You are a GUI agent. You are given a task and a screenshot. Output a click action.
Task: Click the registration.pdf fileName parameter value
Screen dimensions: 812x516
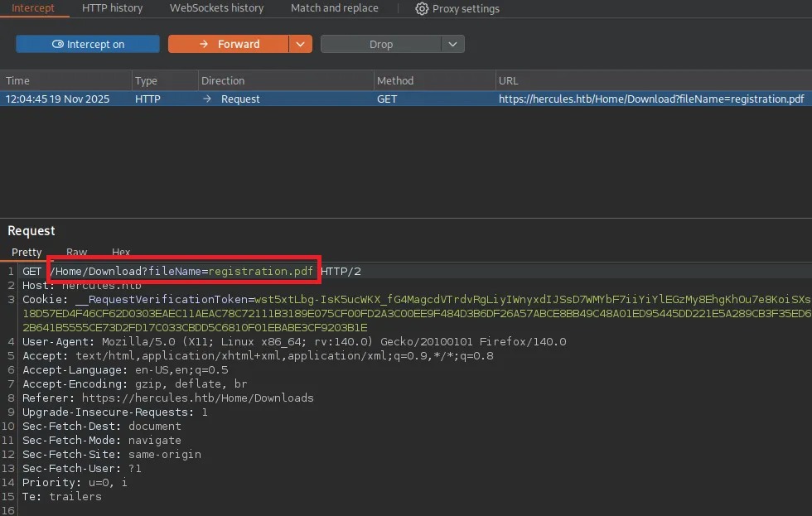(x=261, y=271)
